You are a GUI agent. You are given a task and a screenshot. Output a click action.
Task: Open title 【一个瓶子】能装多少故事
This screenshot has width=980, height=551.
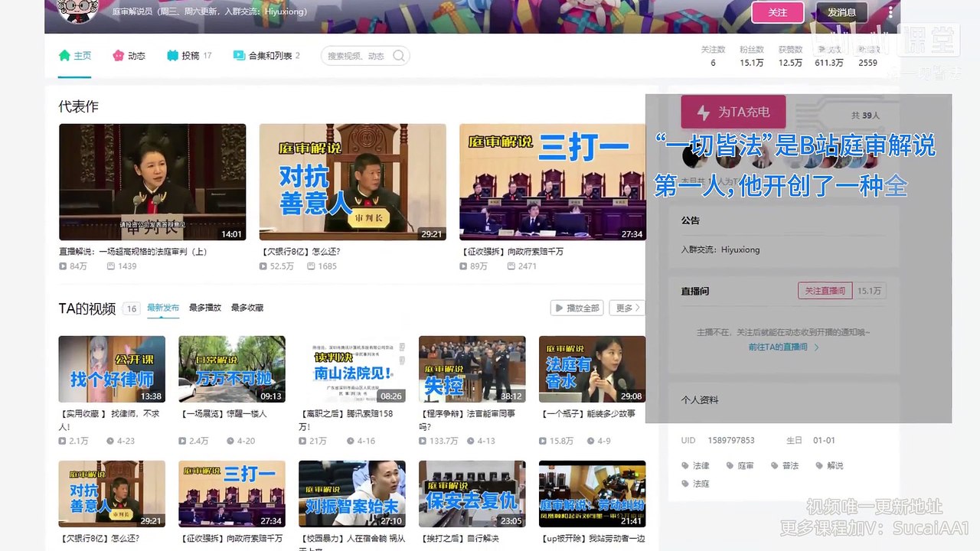(587, 414)
